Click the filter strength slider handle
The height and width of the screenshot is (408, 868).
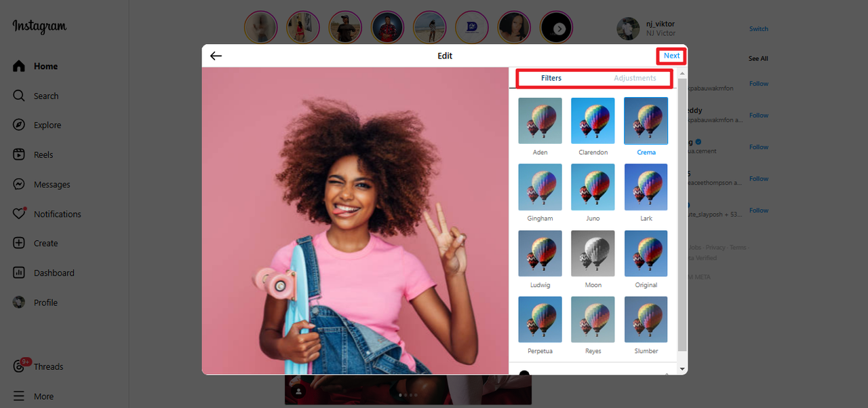tap(524, 373)
